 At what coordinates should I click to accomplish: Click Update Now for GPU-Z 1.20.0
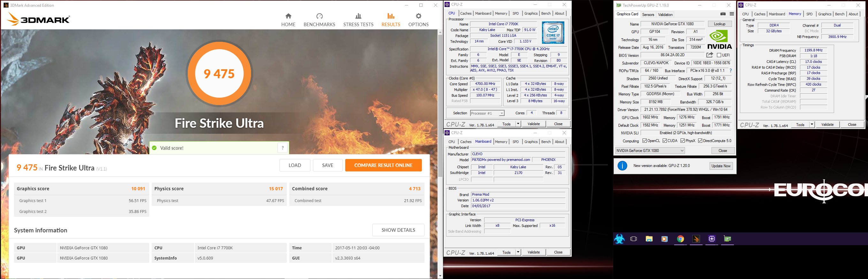coord(721,166)
